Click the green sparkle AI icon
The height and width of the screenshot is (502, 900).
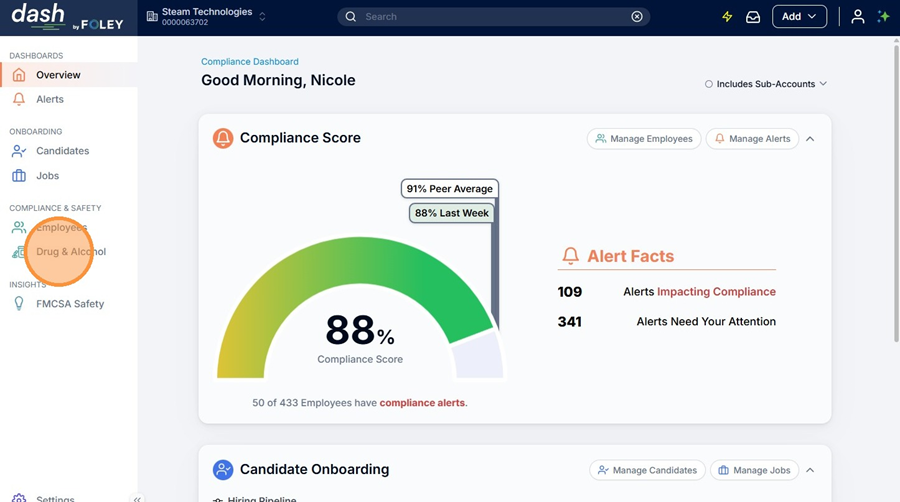(883, 17)
